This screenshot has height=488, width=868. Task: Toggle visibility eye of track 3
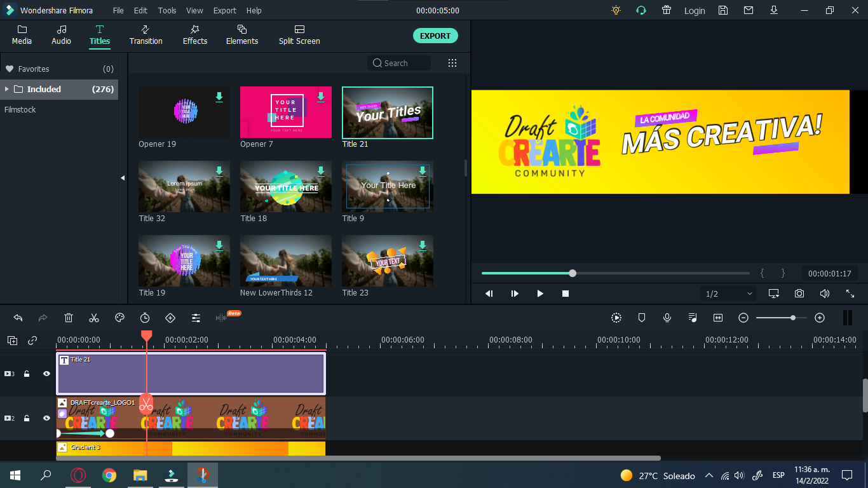pyautogui.click(x=46, y=374)
